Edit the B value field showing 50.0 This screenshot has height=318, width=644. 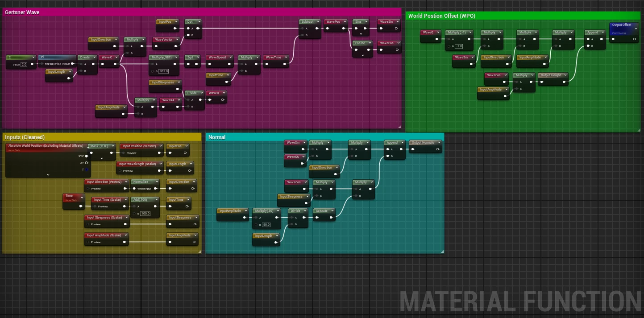pyautogui.click(x=266, y=225)
